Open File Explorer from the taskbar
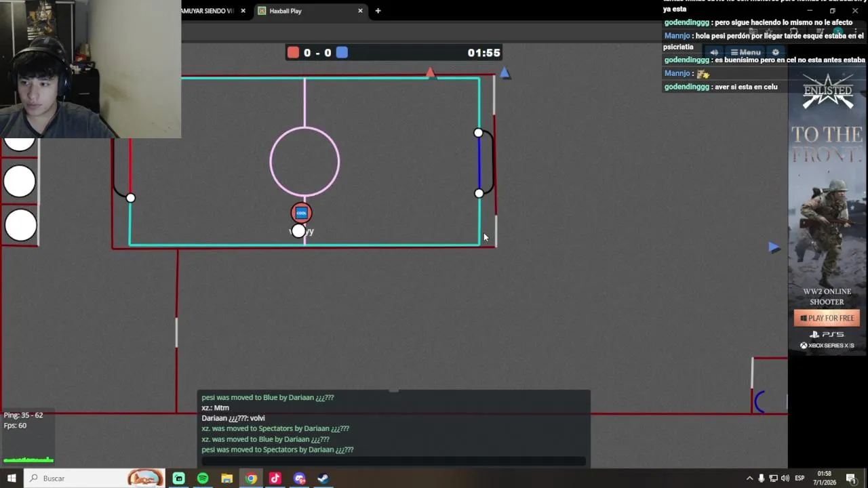 click(x=227, y=479)
